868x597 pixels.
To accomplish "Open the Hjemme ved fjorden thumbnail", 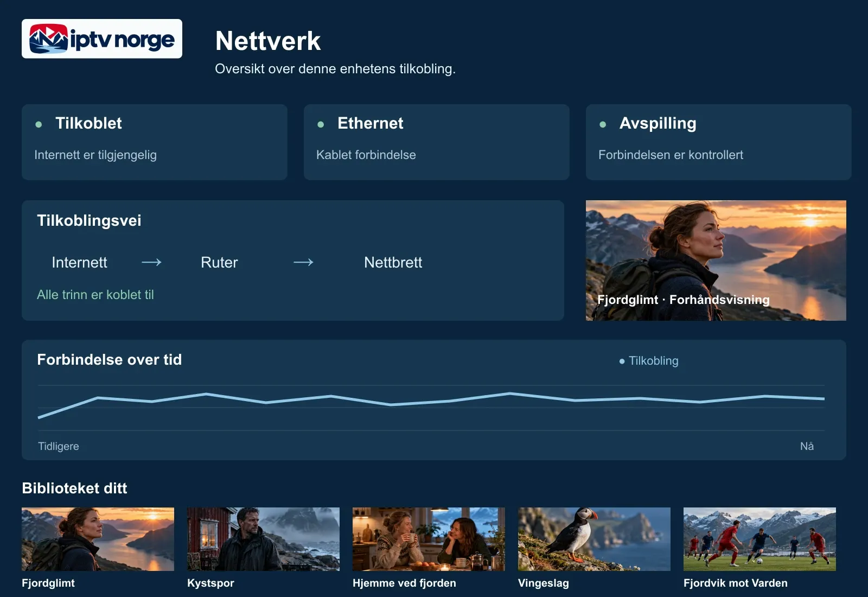I will [429, 539].
